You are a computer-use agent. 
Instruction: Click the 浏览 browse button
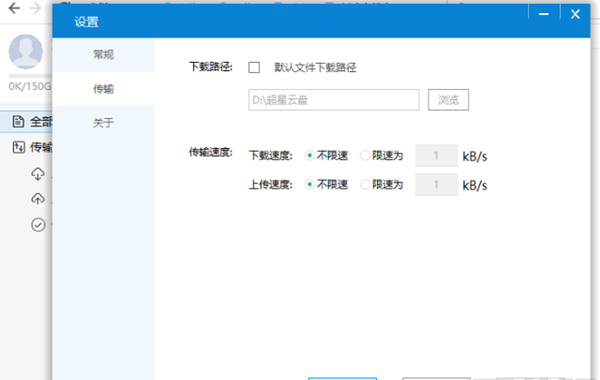point(448,100)
